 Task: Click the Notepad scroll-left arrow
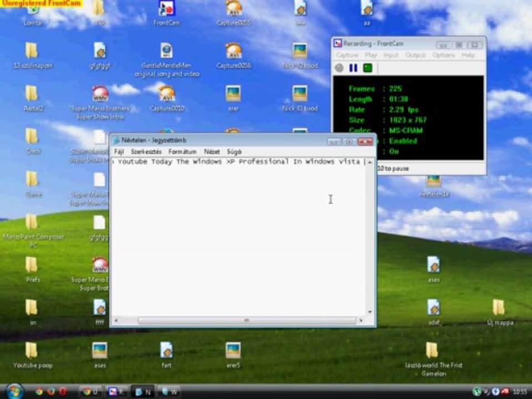pyautogui.click(x=116, y=320)
